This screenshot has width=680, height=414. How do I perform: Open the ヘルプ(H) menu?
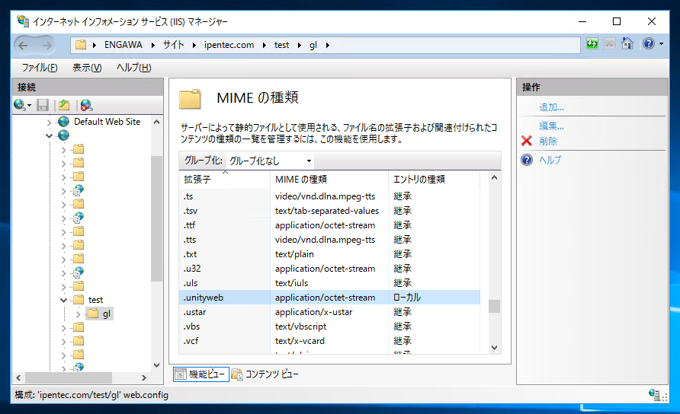pyautogui.click(x=134, y=68)
